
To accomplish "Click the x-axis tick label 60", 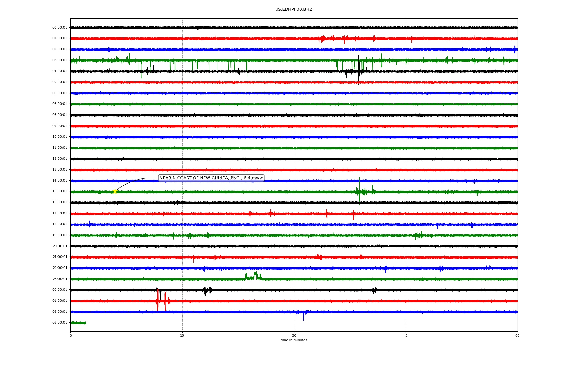I will click(517, 335).
